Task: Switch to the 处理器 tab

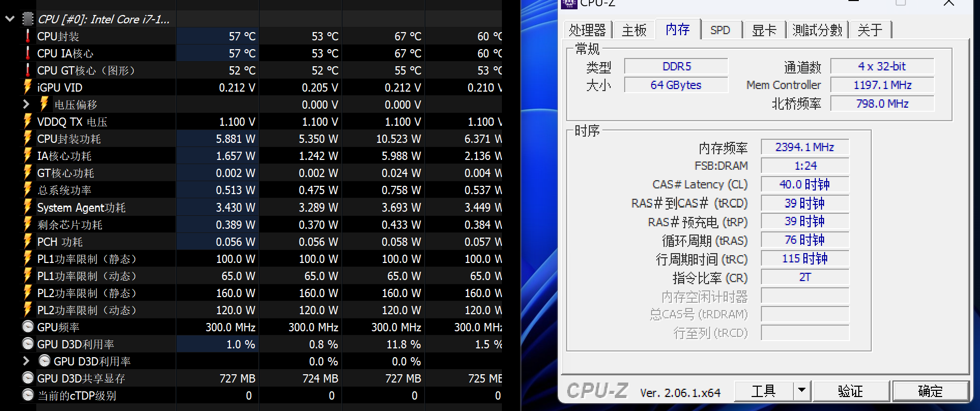Action: (x=587, y=30)
